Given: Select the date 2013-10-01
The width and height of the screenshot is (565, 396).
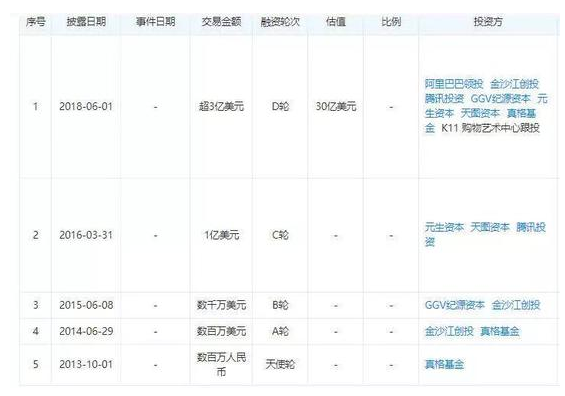Looking at the screenshot, I should pyautogui.click(x=86, y=364).
